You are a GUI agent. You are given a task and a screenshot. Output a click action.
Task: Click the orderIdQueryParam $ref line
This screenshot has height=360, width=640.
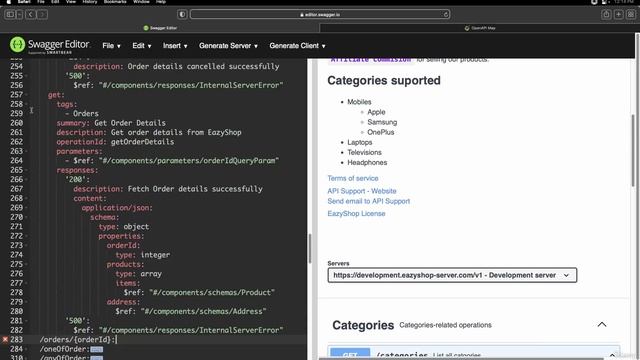click(x=172, y=161)
